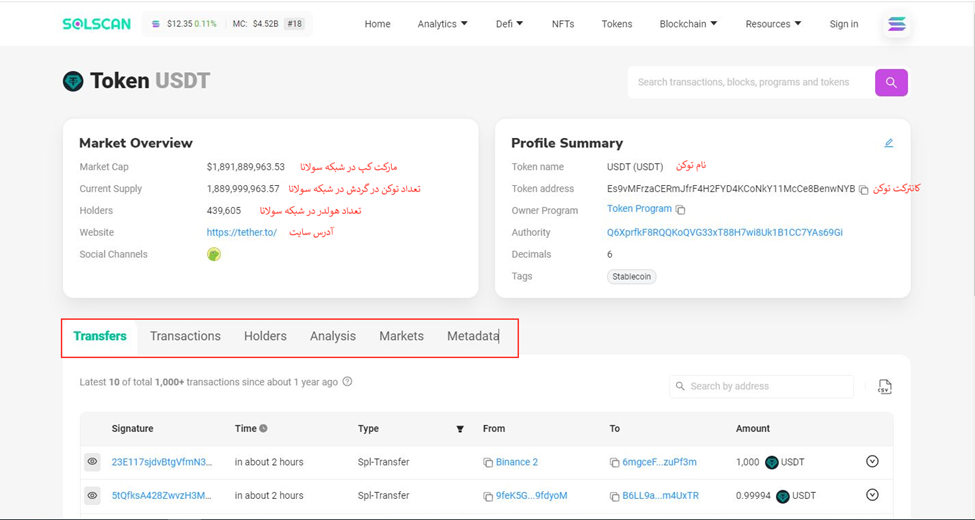The image size is (975, 520).
Task: Expand the Resources menu
Action: tap(774, 24)
